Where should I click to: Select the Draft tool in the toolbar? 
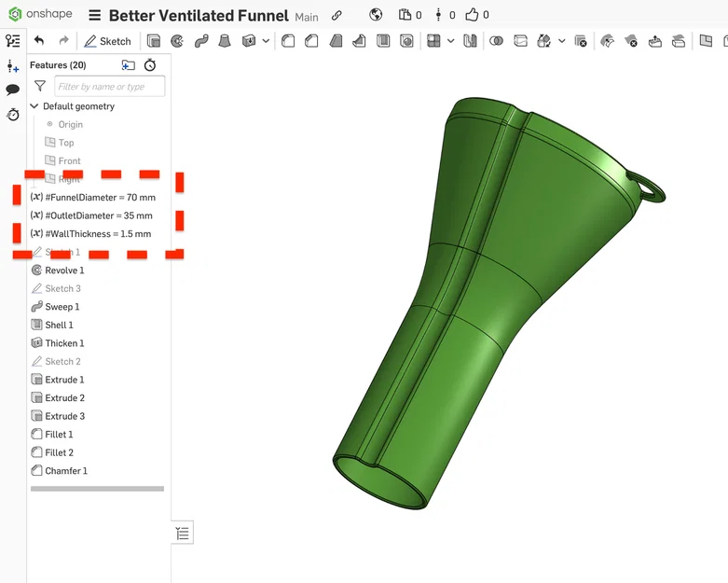coord(336,41)
